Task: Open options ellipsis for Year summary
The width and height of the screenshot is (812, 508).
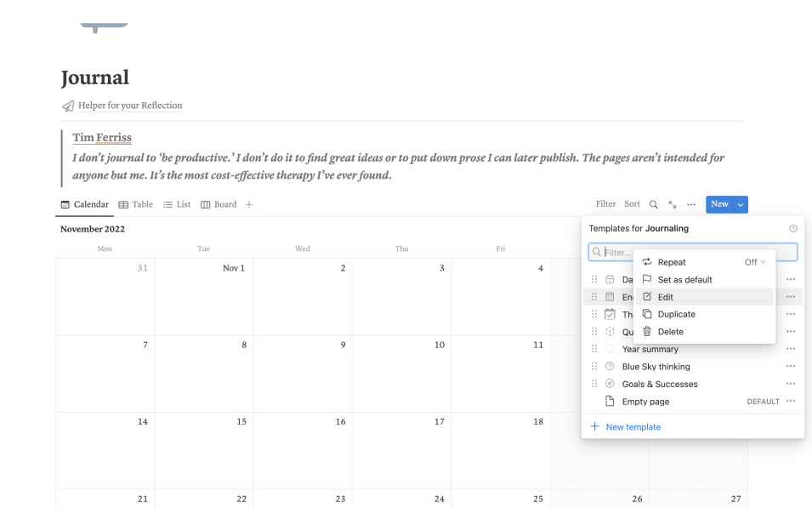Action: (790, 349)
